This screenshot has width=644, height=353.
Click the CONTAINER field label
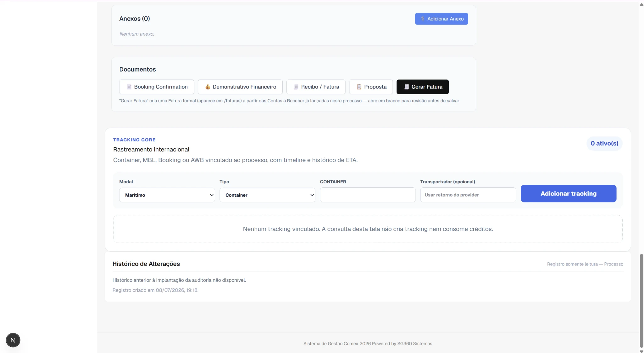333,182
